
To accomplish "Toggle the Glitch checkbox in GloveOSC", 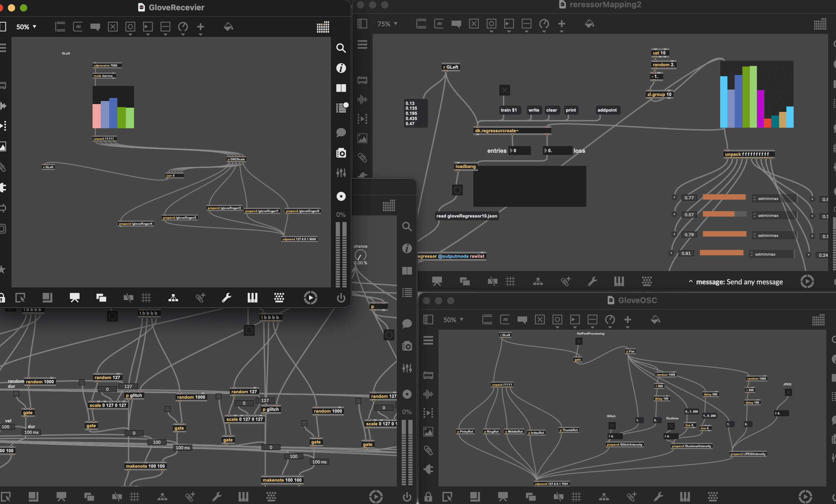I will point(612,425).
